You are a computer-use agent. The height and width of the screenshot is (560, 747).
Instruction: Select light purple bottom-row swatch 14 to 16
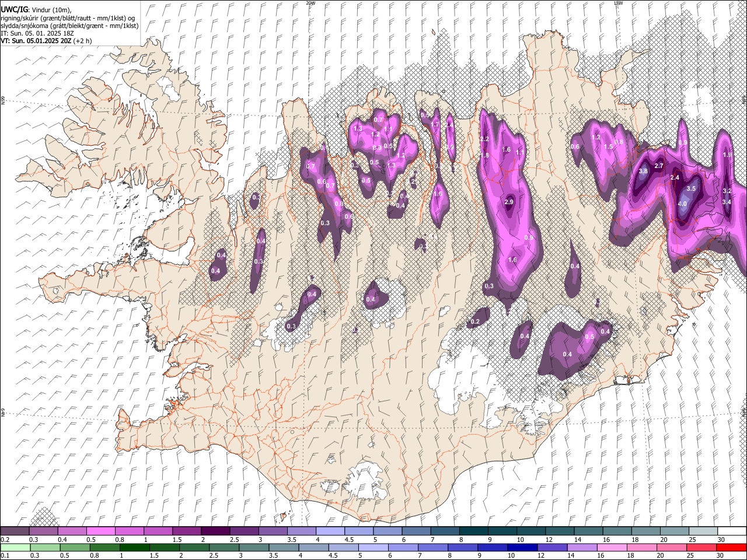[582, 547]
